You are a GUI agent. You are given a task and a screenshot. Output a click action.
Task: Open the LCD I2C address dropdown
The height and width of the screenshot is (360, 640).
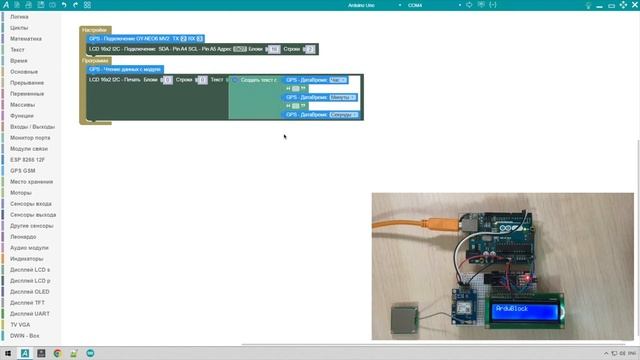[x=240, y=49]
